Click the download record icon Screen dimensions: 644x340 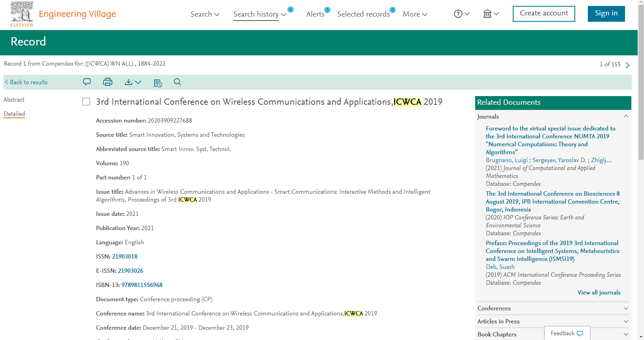click(x=128, y=82)
